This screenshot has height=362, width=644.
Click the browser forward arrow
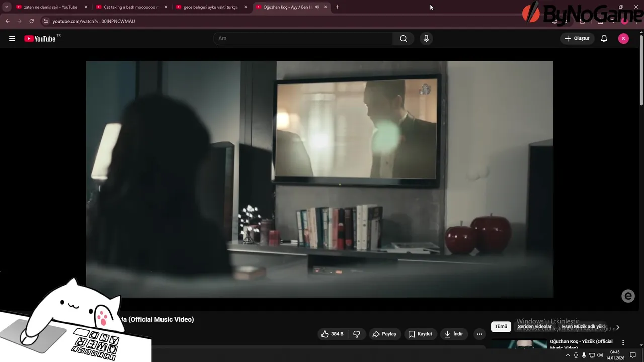coord(20,21)
